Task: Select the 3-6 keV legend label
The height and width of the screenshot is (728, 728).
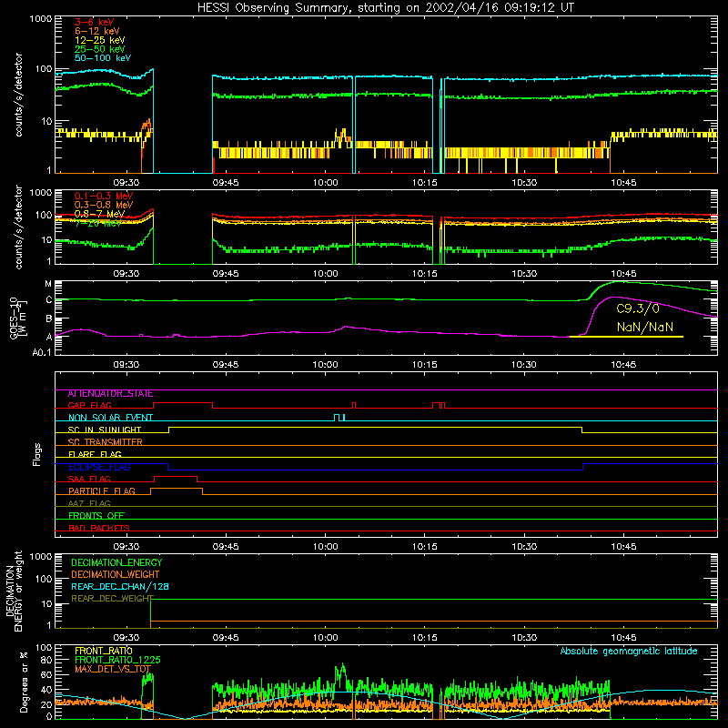Action: pos(95,22)
